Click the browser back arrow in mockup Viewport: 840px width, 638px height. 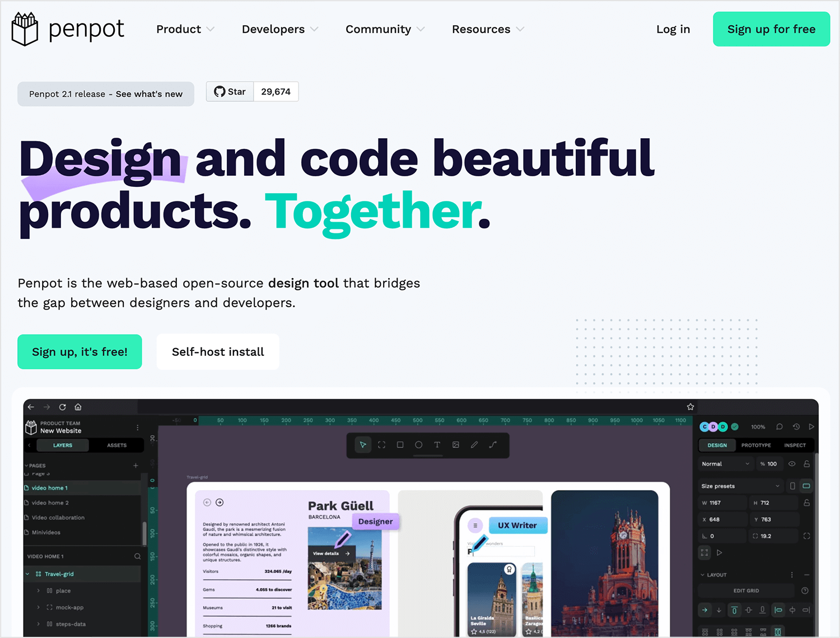pos(31,407)
